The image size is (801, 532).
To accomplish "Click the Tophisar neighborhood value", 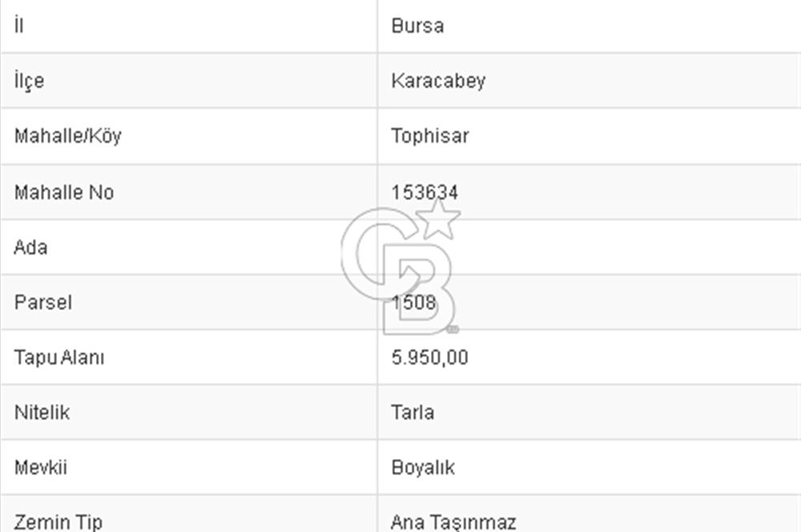I will 430,136.
